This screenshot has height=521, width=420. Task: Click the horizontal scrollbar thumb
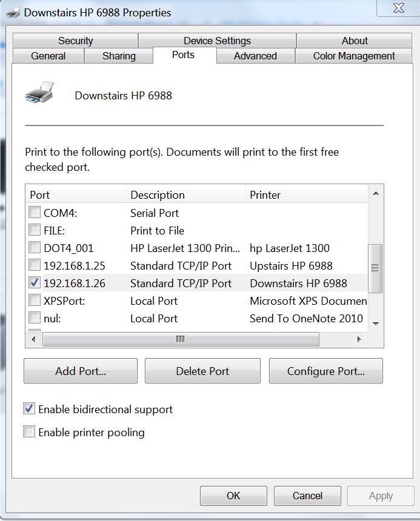(x=181, y=339)
